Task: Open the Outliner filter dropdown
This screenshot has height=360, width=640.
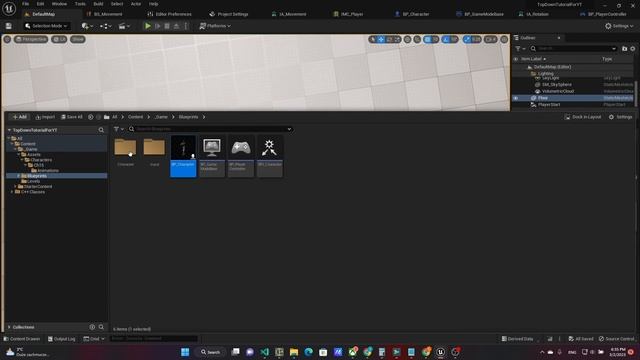Action: point(520,49)
